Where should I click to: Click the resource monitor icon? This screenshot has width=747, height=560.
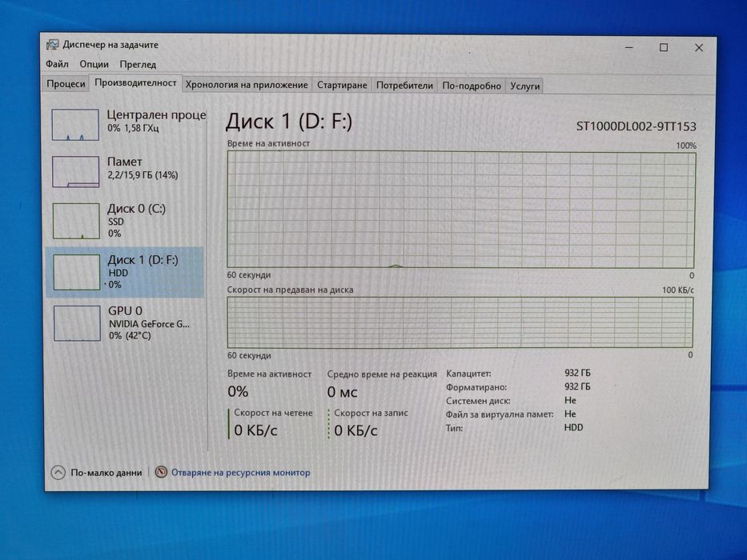point(162,472)
